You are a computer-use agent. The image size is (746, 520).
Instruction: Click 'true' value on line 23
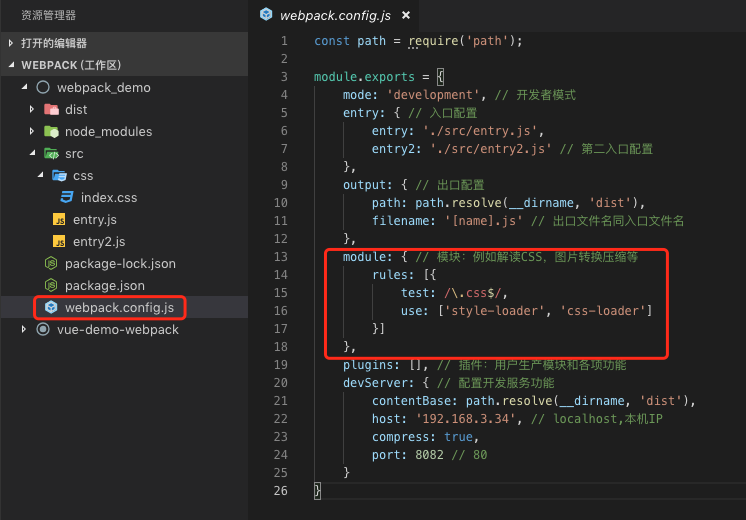coord(458,437)
